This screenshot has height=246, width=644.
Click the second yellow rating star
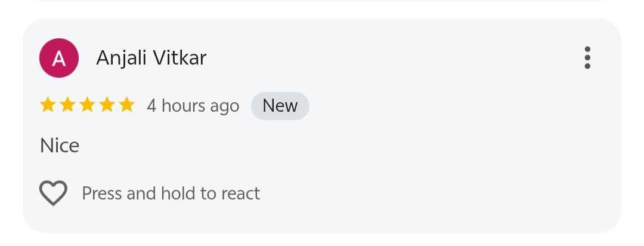[x=68, y=106]
